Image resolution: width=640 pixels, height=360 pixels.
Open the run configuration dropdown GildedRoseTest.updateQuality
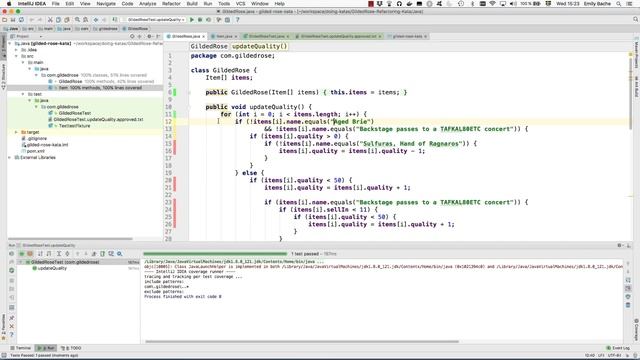pyautogui.click(x=155, y=20)
